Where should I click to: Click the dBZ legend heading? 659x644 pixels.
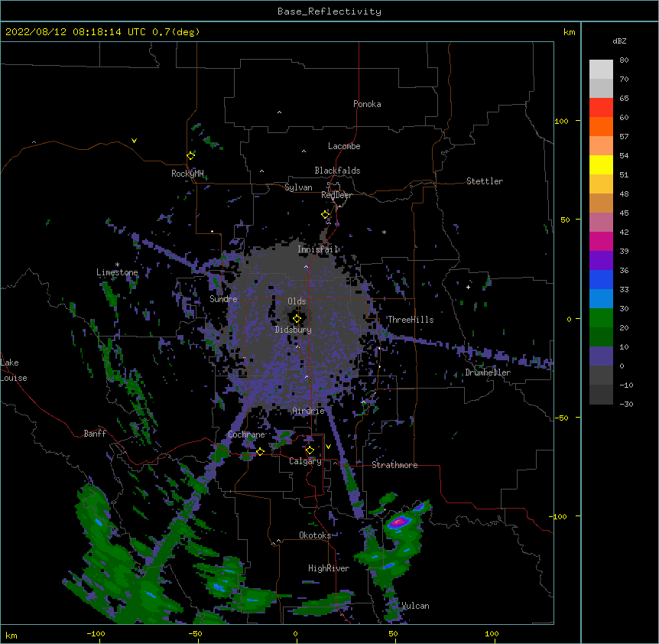(x=619, y=41)
